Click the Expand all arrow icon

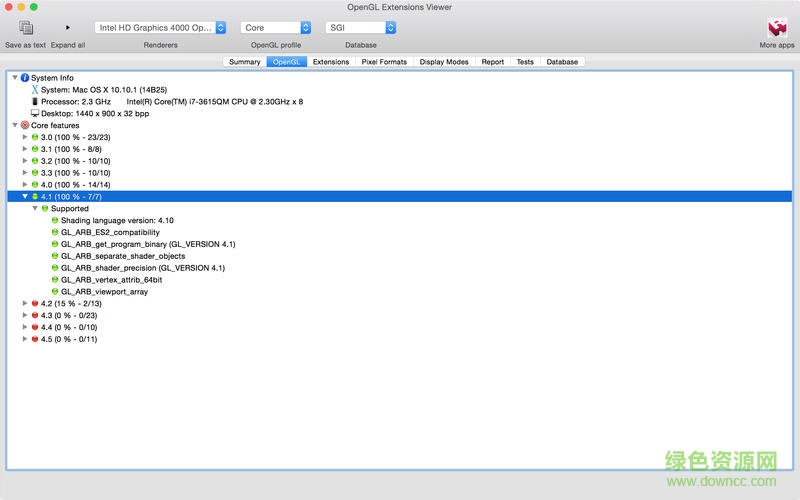pos(68,28)
